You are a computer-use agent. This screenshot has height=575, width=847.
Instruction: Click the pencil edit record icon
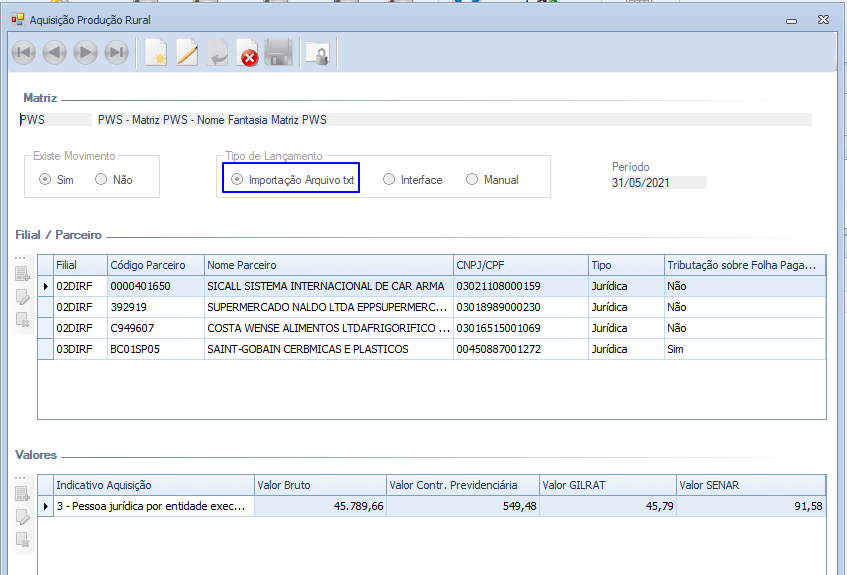(x=187, y=53)
